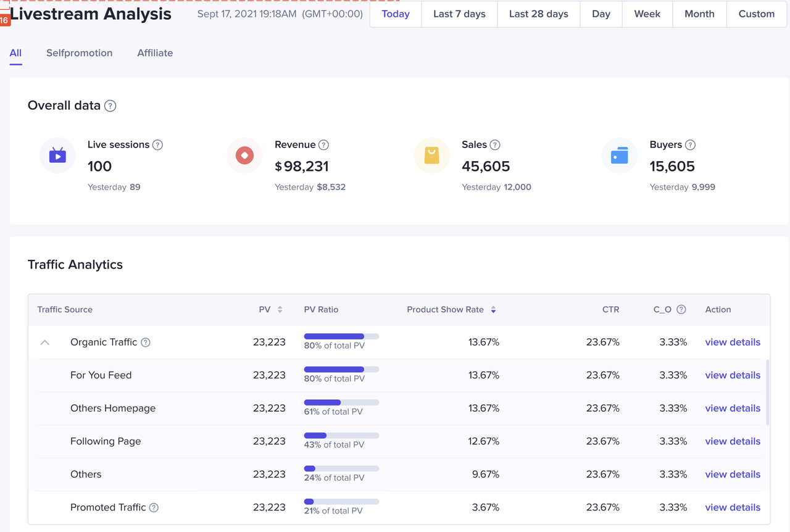
Task: Switch to the Affiliate tab
Action: [155, 53]
